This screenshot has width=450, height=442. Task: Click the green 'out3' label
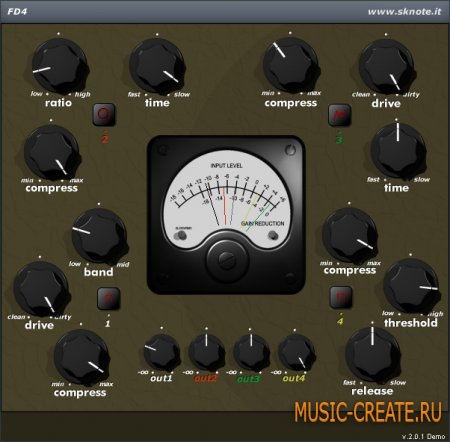(248, 379)
